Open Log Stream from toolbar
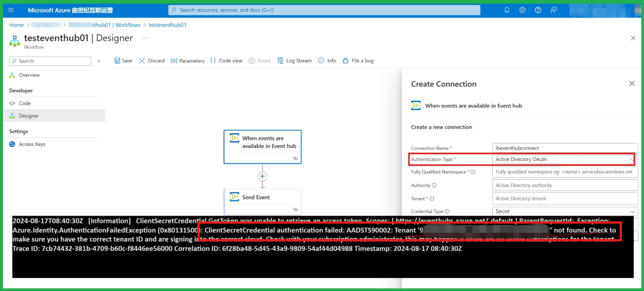 click(295, 61)
